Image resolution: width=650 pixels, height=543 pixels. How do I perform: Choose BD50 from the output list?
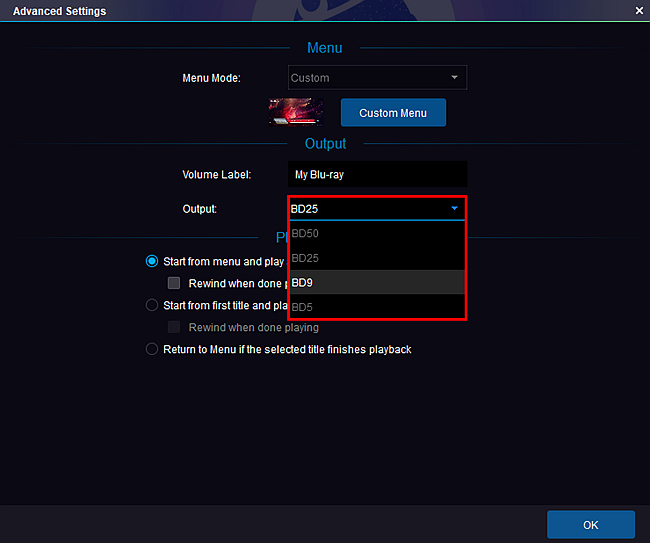pyautogui.click(x=377, y=233)
